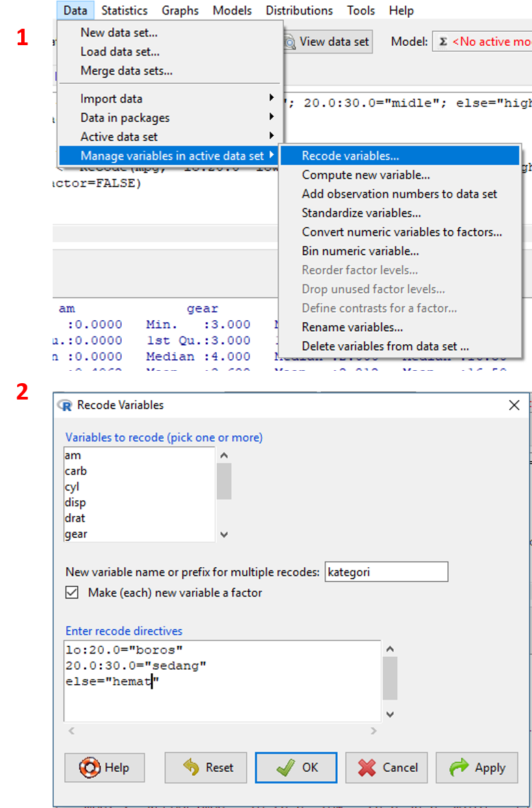
Task: Select Add observation numbers to data set
Action: click(x=399, y=194)
